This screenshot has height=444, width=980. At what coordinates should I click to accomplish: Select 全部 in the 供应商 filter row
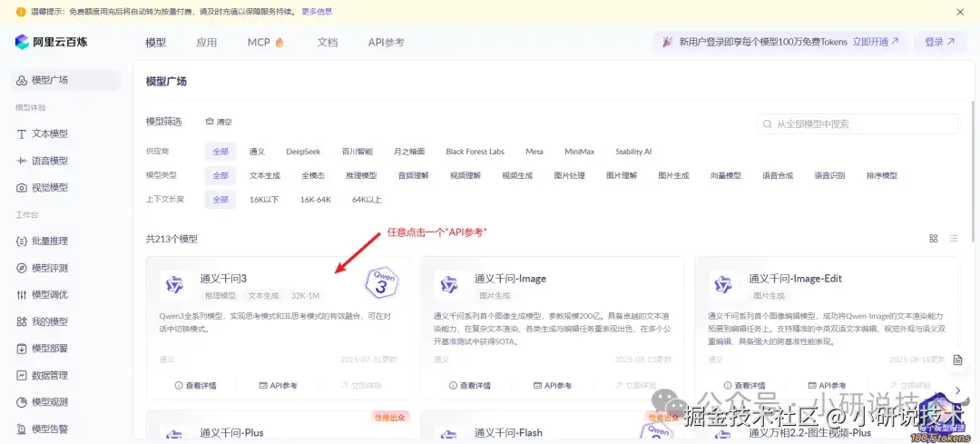click(x=220, y=152)
